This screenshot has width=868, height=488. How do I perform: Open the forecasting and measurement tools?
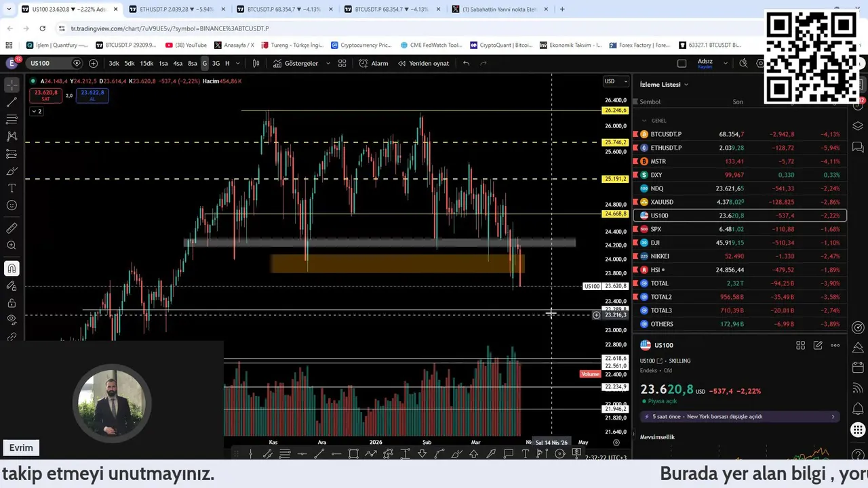[12, 154]
